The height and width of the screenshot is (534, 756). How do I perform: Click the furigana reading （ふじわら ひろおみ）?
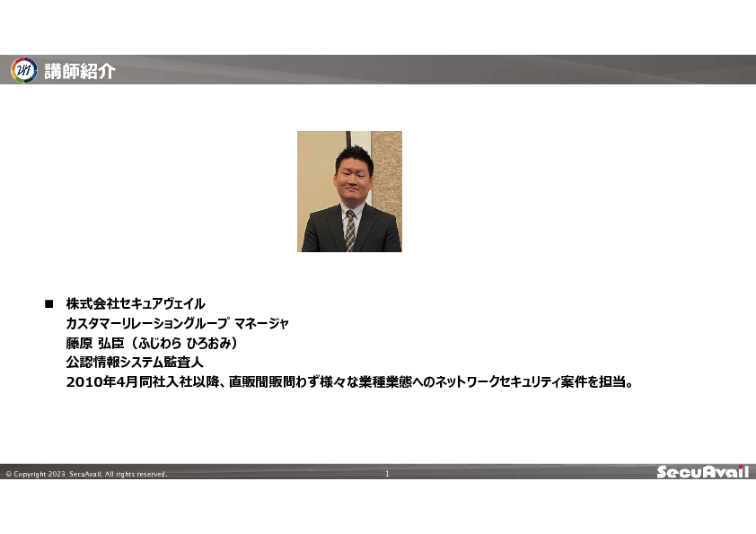click(184, 344)
